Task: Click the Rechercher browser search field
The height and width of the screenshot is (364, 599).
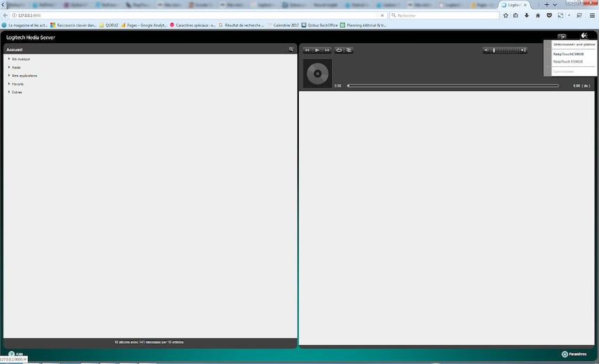Action: point(444,15)
